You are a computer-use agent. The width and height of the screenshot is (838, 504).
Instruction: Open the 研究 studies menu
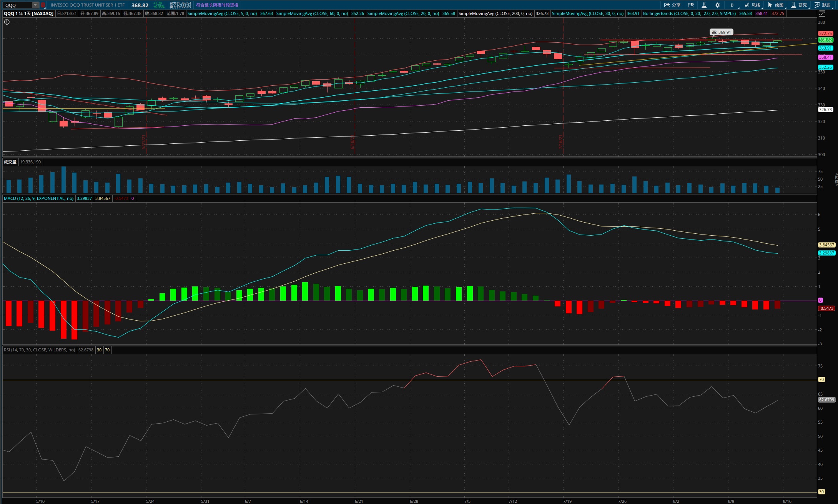point(799,5)
